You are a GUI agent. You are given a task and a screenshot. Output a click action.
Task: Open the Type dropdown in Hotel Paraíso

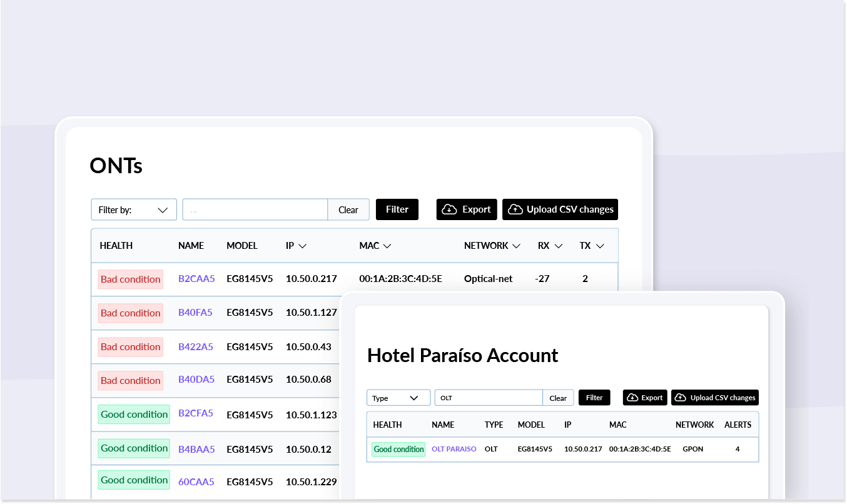tap(398, 398)
